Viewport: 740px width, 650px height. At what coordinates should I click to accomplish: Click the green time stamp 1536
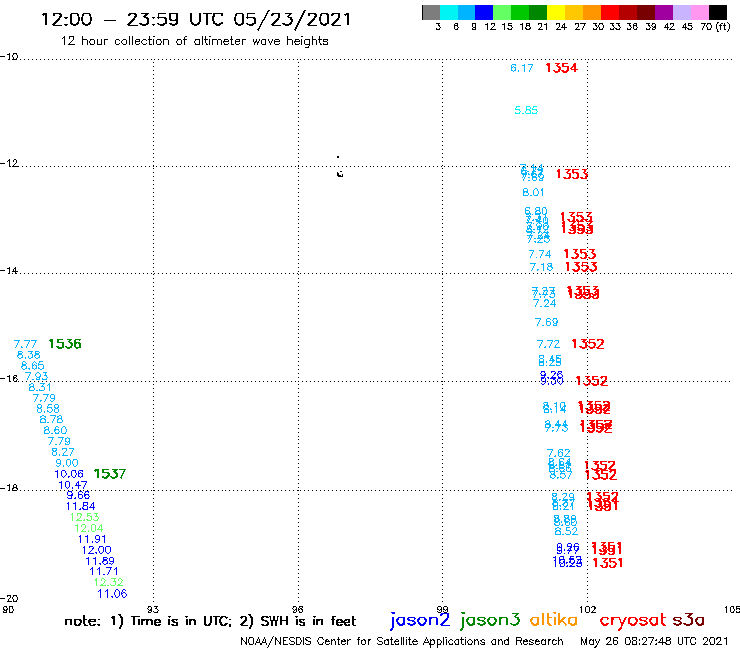point(65,344)
